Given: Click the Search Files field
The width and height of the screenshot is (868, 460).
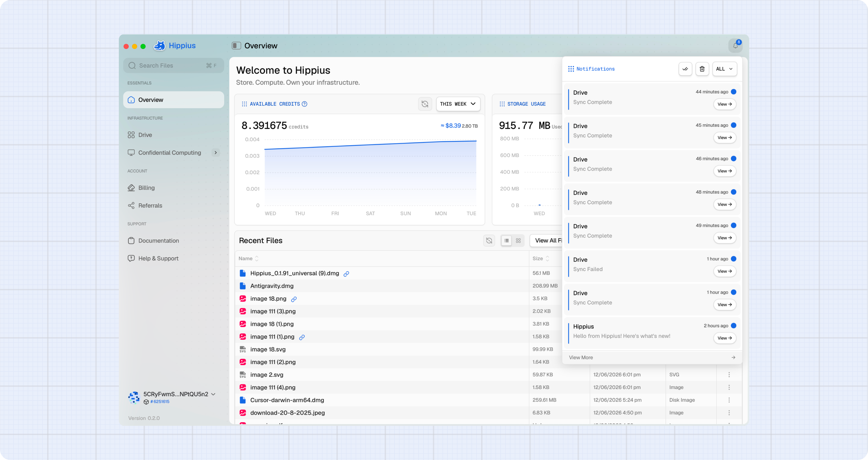Looking at the screenshot, I should point(174,65).
